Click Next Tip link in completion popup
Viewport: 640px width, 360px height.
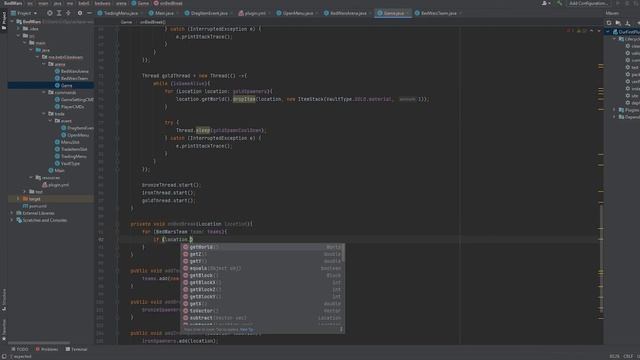click(x=247, y=329)
